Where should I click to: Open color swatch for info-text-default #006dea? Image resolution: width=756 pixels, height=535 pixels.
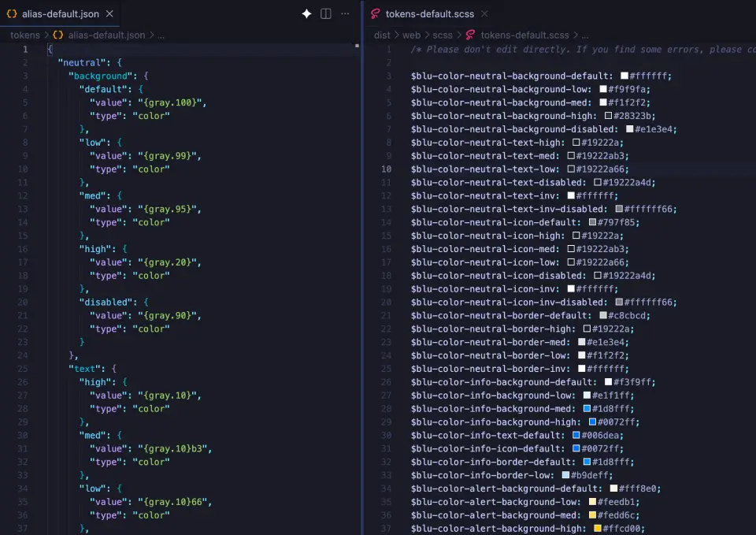point(576,435)
